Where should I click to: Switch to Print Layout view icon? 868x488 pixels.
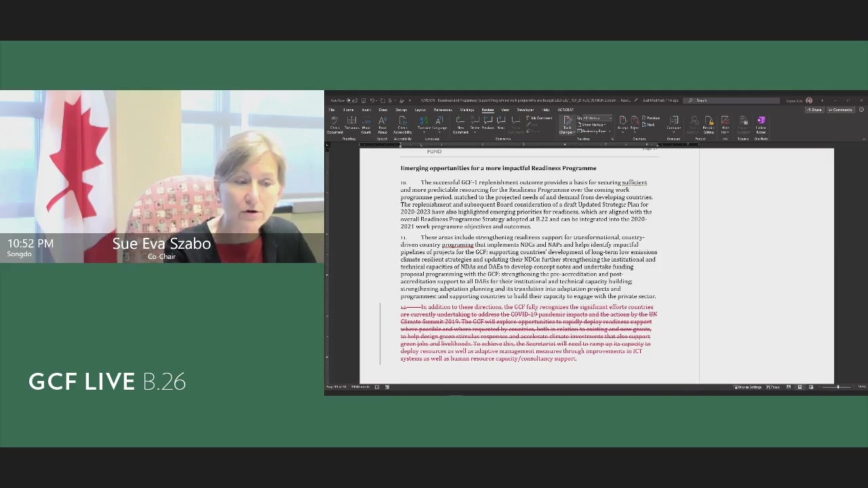pyautogui.click(x=800, y=387)
